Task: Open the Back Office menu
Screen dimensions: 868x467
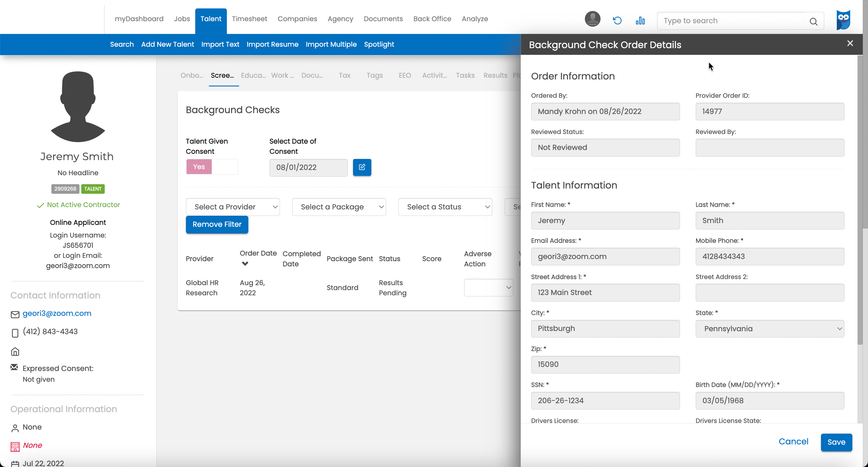Action: tap(432, 19)
